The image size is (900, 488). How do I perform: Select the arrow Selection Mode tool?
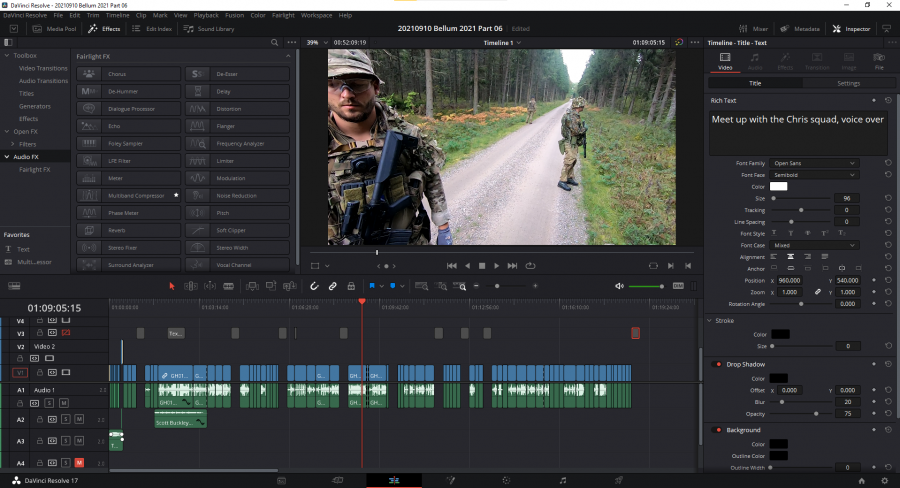point(171,286)
